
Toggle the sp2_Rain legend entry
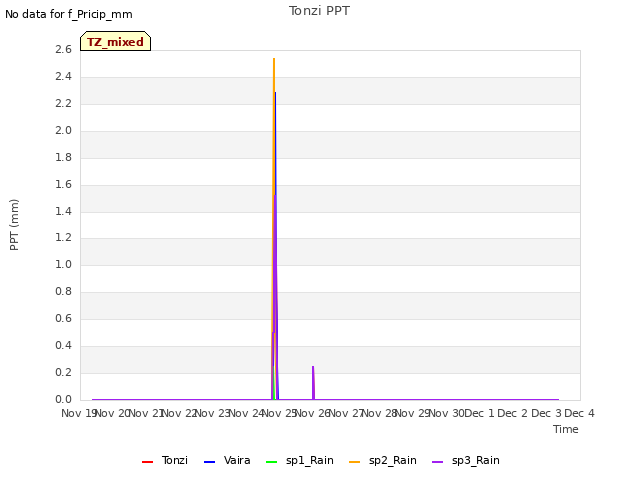click(x=383, y=460)
